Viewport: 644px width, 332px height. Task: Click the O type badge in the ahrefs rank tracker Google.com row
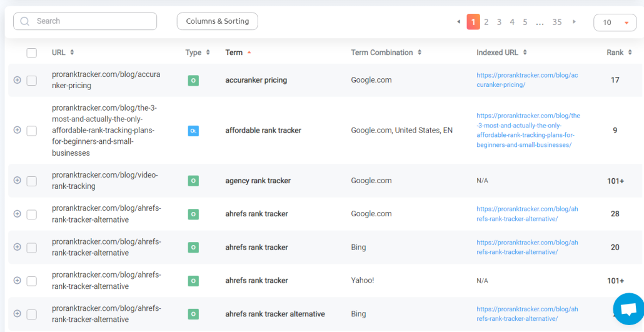tap(193, 214)
